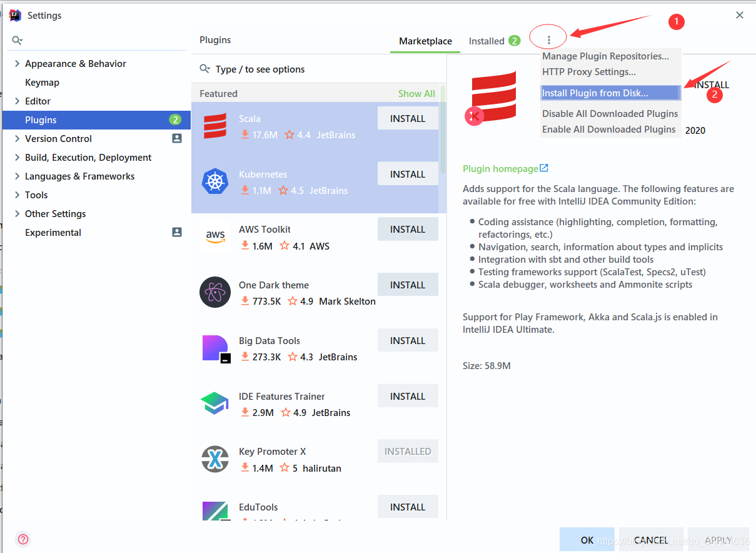Select the IDE Features Trainer name
The height and width of the screenshot is (553, 756).
click(282, 396)
